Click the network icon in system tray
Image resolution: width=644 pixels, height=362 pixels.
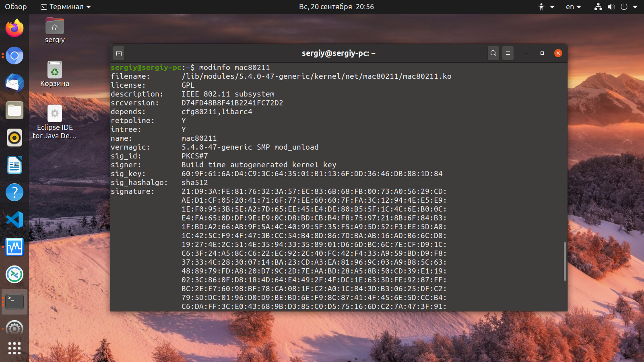[598, 7]
